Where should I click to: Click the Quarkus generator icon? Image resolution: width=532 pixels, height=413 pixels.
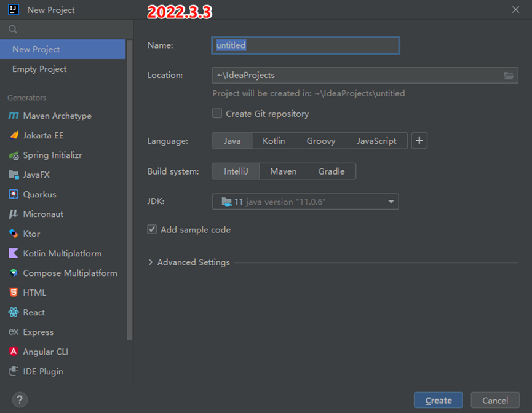click(14, 194)
